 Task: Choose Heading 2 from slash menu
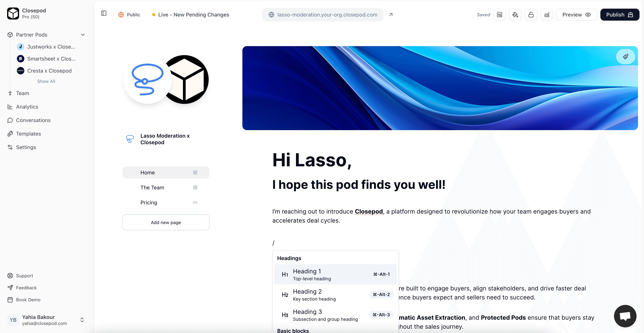[x=335, y=295]
